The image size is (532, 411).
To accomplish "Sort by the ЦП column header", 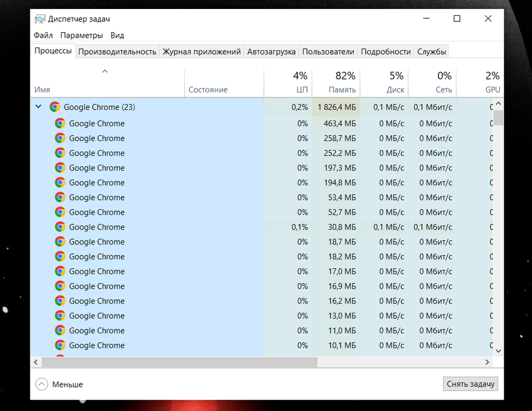I will coord(288,83).
